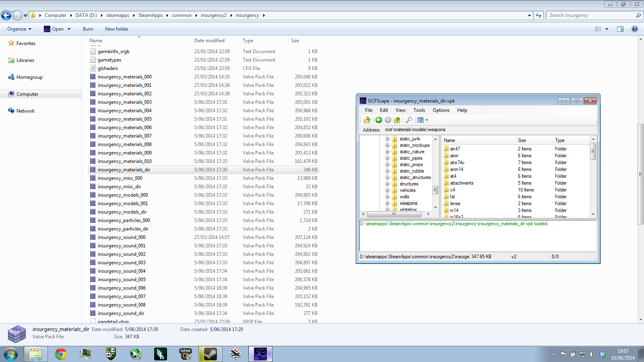Open the view mode dropdown arrow in GCFScape
644x362 pixels.
(427, 120)
